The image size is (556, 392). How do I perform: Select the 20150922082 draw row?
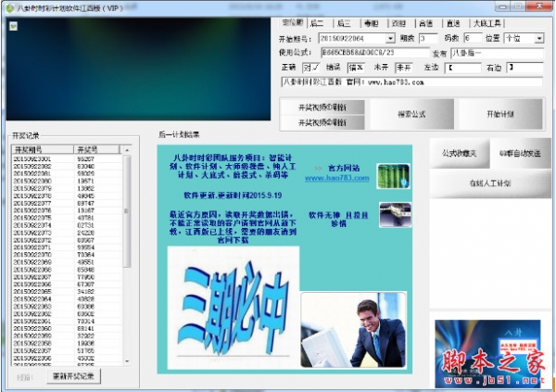click(67, 167)
